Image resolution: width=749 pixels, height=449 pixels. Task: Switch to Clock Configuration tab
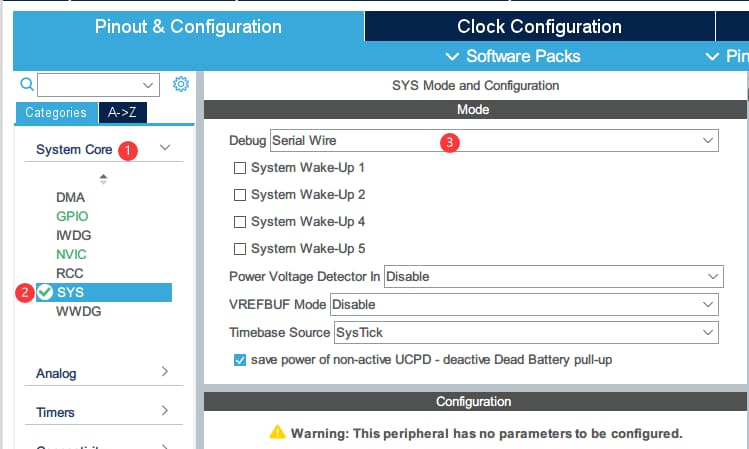[539, 27]
